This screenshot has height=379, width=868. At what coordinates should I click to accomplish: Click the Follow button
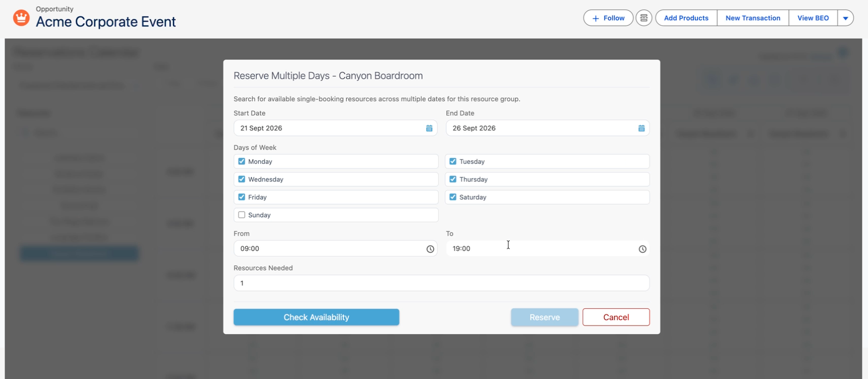click(x=608, y=18)
